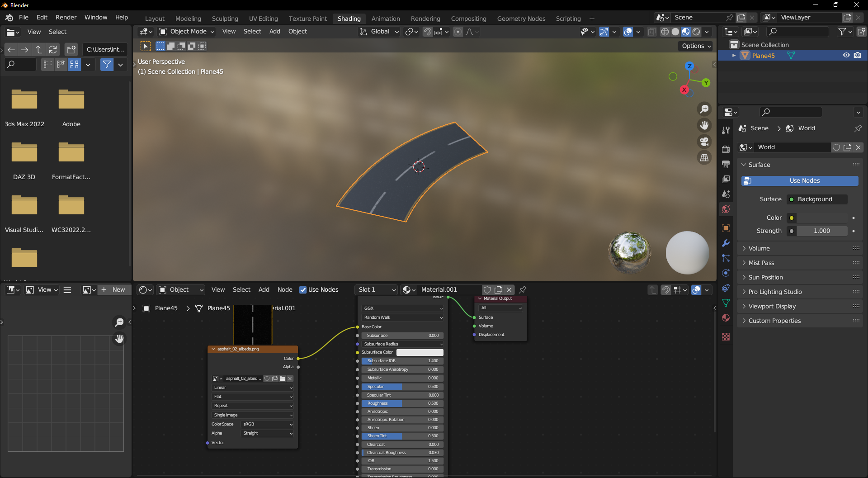The width and height of the screenshot is (868, 478).
Task: Open the Object Mode dropdown
Action: (x=186, y=31)
